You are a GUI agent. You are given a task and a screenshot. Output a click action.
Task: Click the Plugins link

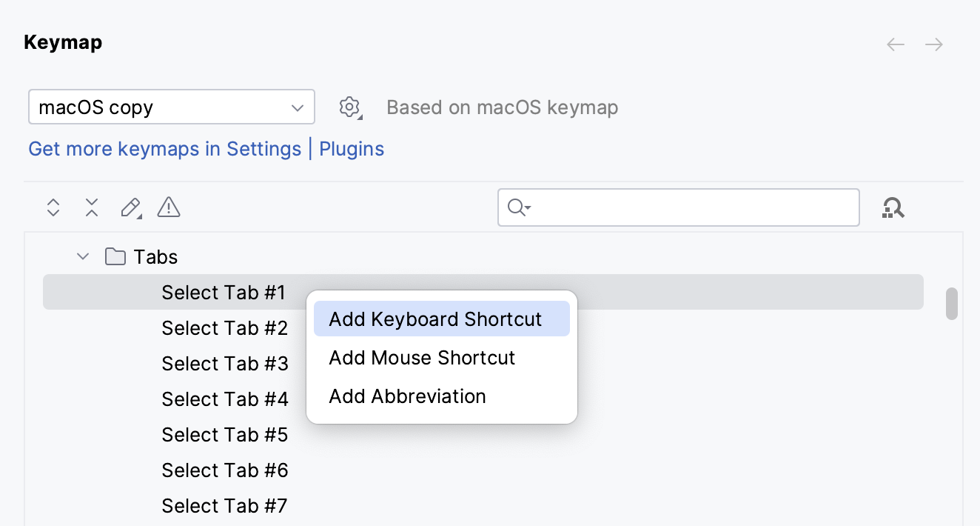coord(352,149)
